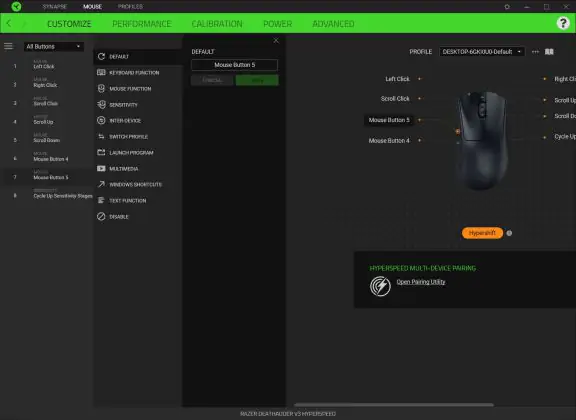This screenshot has height=420, width=576.
Task: Open the Performance tab
Action: click(142, 24)
